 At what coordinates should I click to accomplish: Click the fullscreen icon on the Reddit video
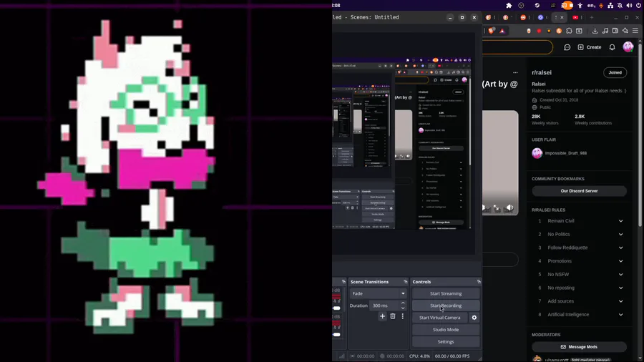497,208
